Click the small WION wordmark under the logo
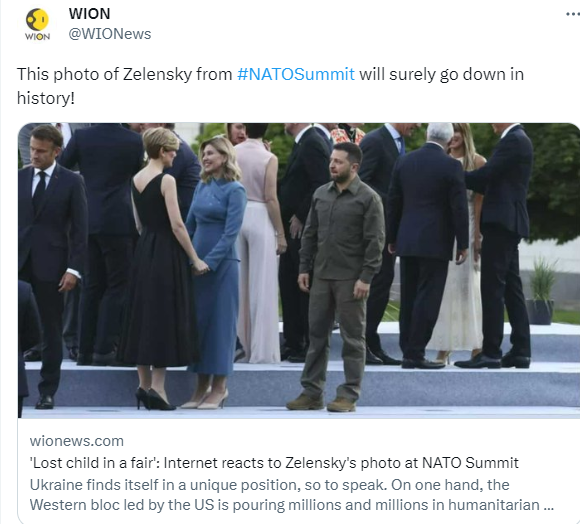 [x=37, y=36]
